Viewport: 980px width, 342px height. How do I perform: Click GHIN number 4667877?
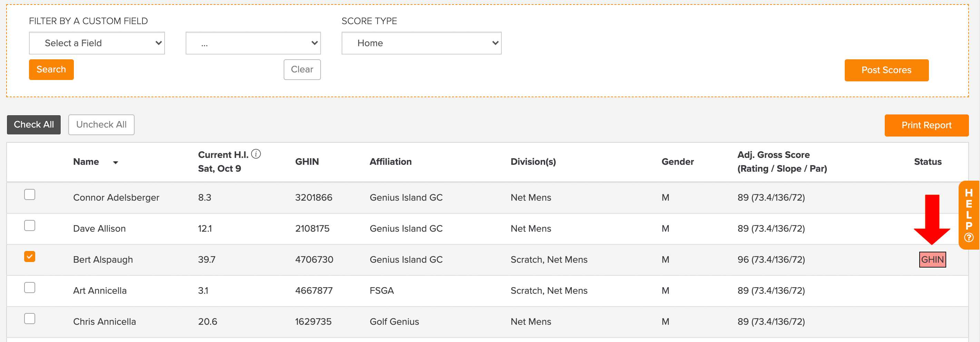coord(313,291)
